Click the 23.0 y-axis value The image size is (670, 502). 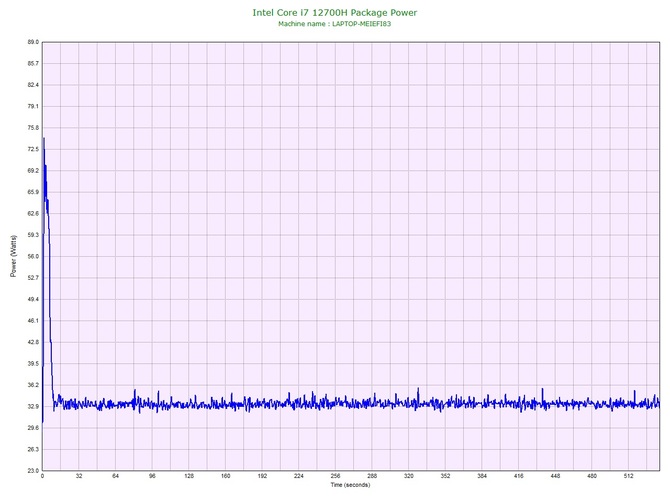coord(33,471)
